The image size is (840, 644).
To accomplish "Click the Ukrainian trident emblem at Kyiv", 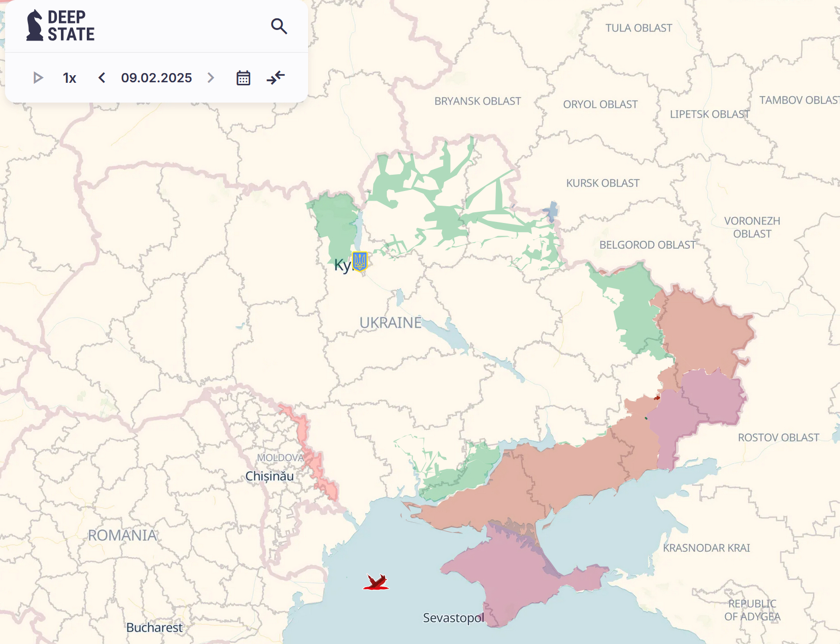I will [359, 262].
